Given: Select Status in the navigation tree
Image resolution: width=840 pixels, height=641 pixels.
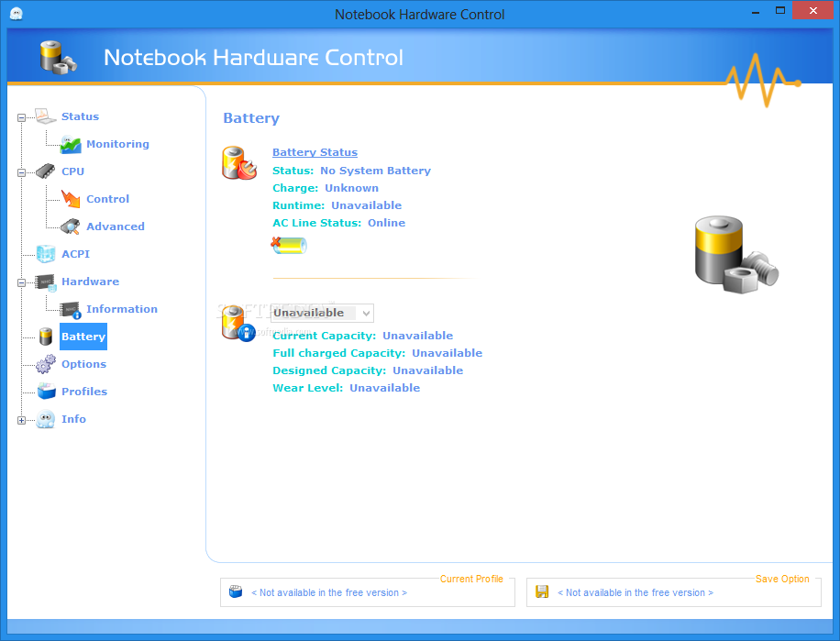Looking at the screenshot, I should click(x=81, y=116).
